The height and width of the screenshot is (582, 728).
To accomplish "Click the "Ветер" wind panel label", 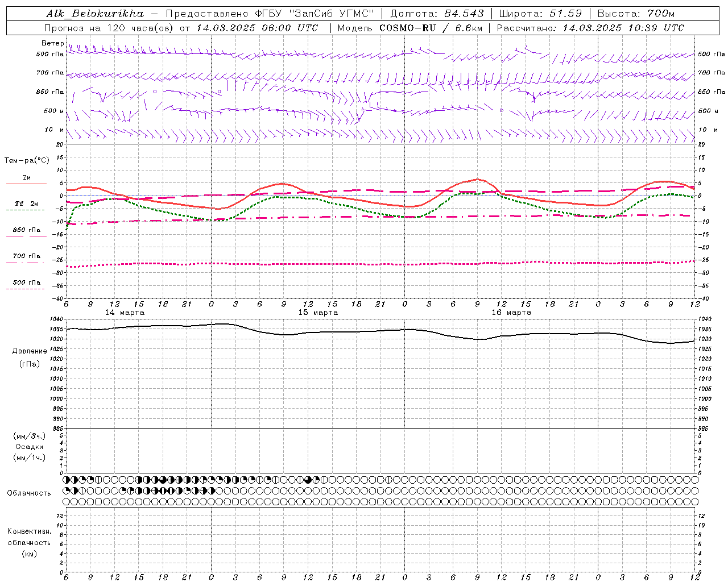I will coord(52,43).
